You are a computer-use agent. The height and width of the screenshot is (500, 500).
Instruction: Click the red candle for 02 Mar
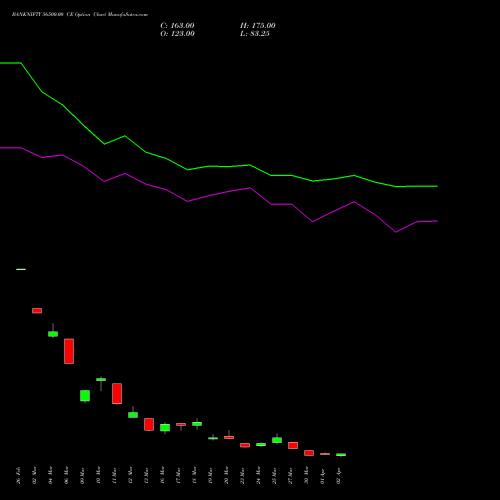point(37,311)
